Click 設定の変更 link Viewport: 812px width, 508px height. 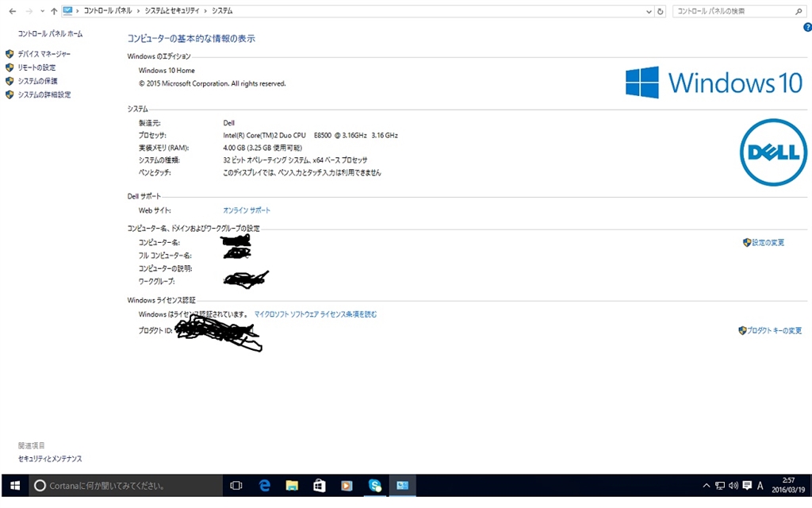(768, 243)
